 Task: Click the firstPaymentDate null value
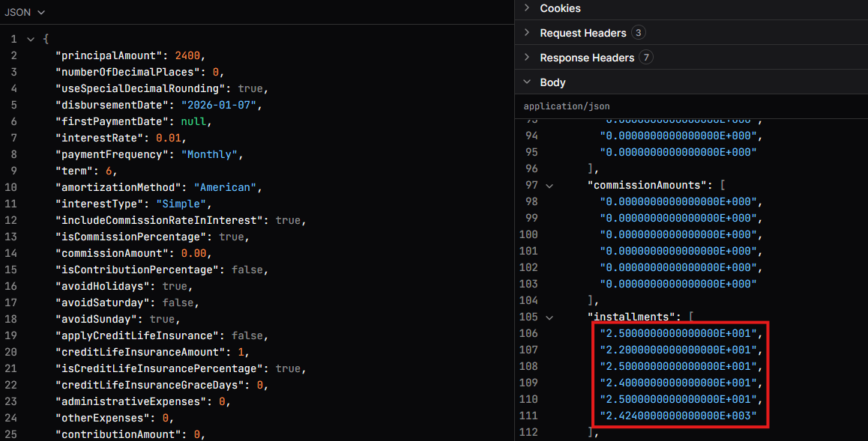pos(196,121)
